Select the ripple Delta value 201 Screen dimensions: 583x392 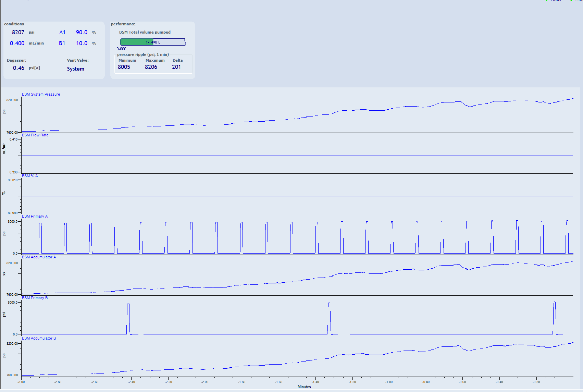(176, 67)
